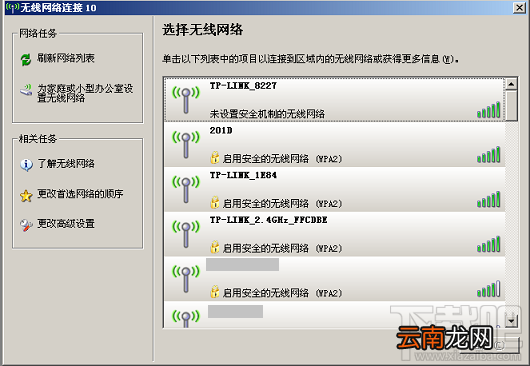Click the network list scroll up arrow
The image size is (530, 366).
point(511,83)
